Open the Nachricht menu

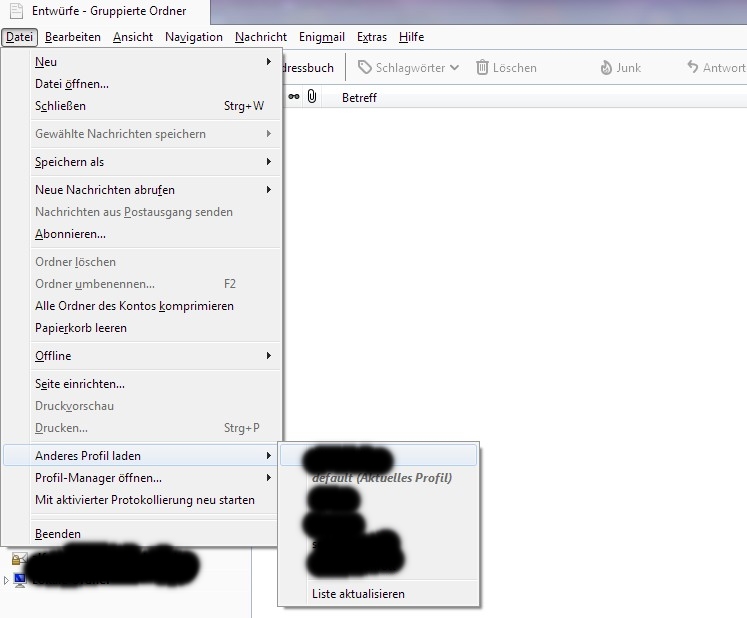pos(261,37)
